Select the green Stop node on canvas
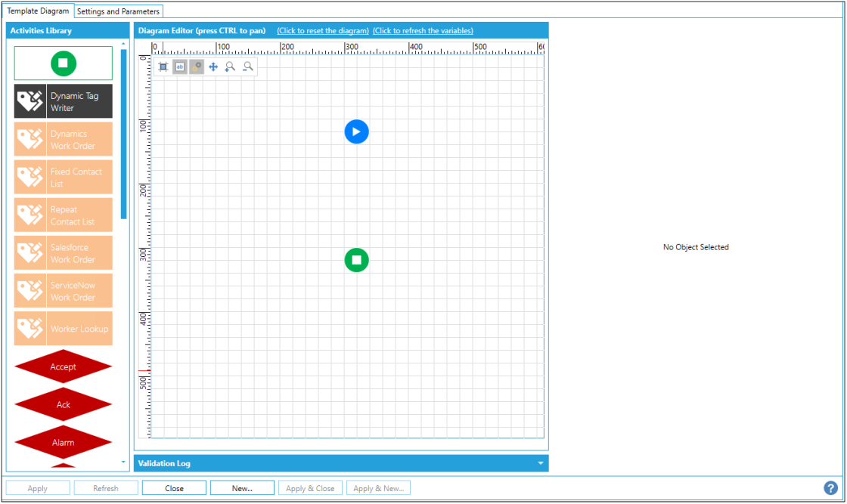Screen dimensions: 847x504 [x=356, y=260]
